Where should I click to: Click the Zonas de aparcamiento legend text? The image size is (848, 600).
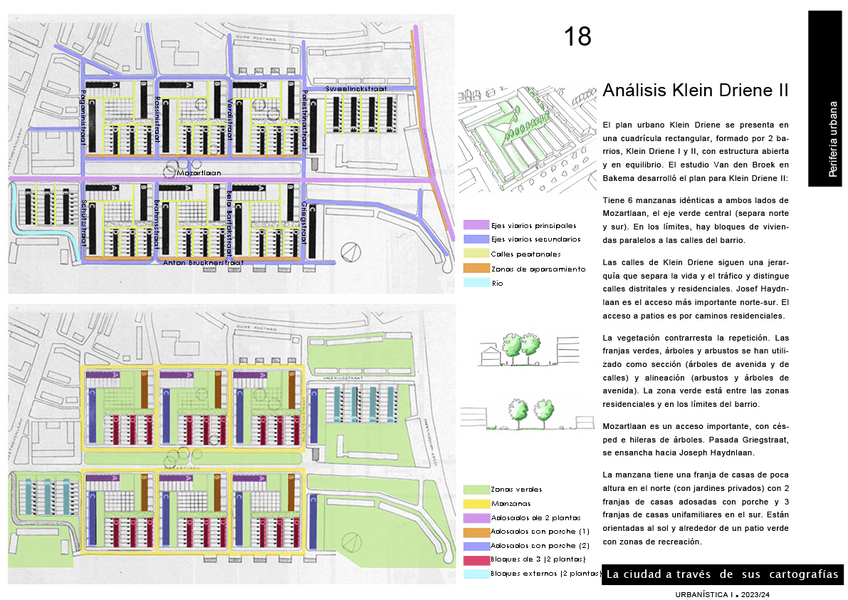(x=538, y=269)
